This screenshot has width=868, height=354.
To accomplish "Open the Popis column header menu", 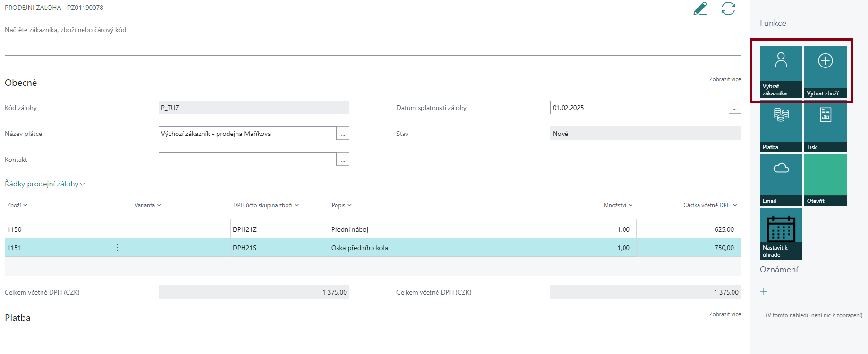I will 342,205.
